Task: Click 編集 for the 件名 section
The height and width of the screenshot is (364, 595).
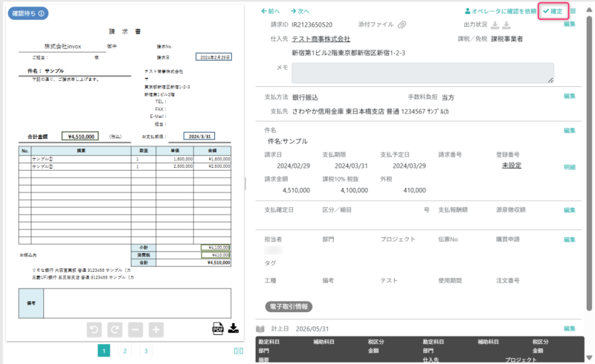Action: click(x=570, y=131)
